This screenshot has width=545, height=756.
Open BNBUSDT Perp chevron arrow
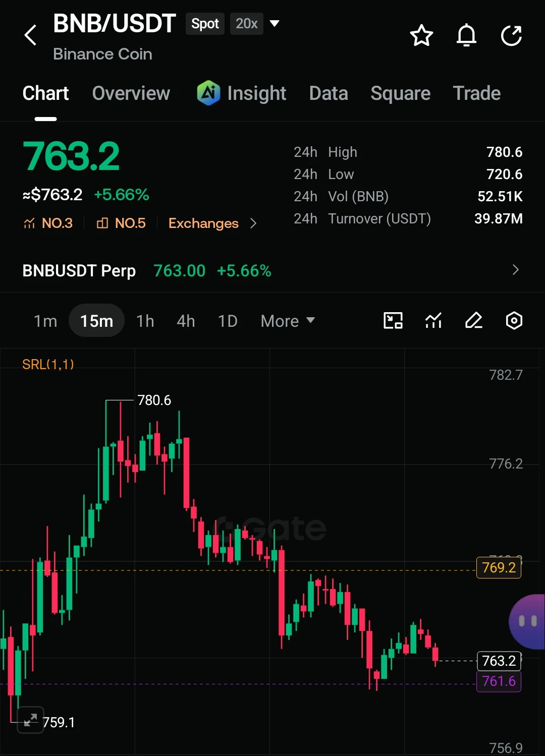515,270
